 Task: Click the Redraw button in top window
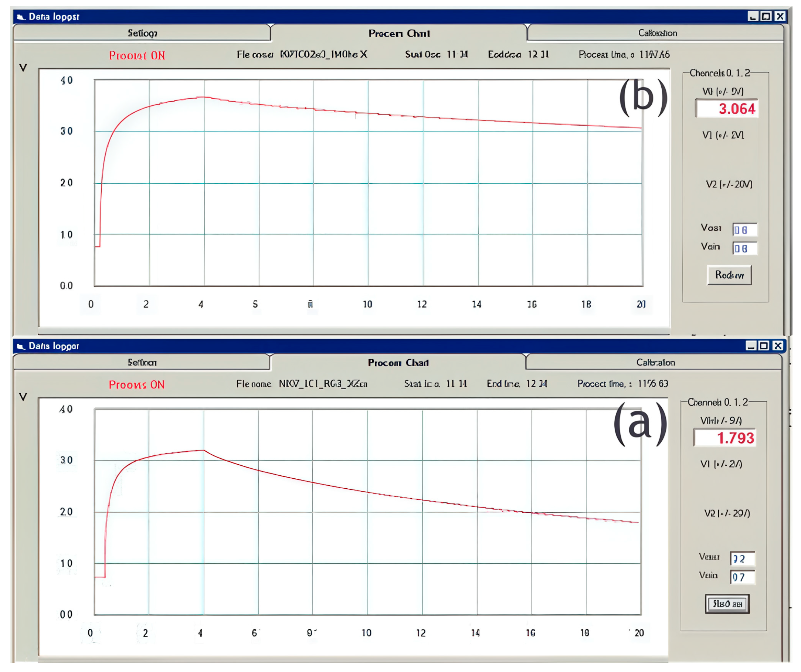coord(729,275)
